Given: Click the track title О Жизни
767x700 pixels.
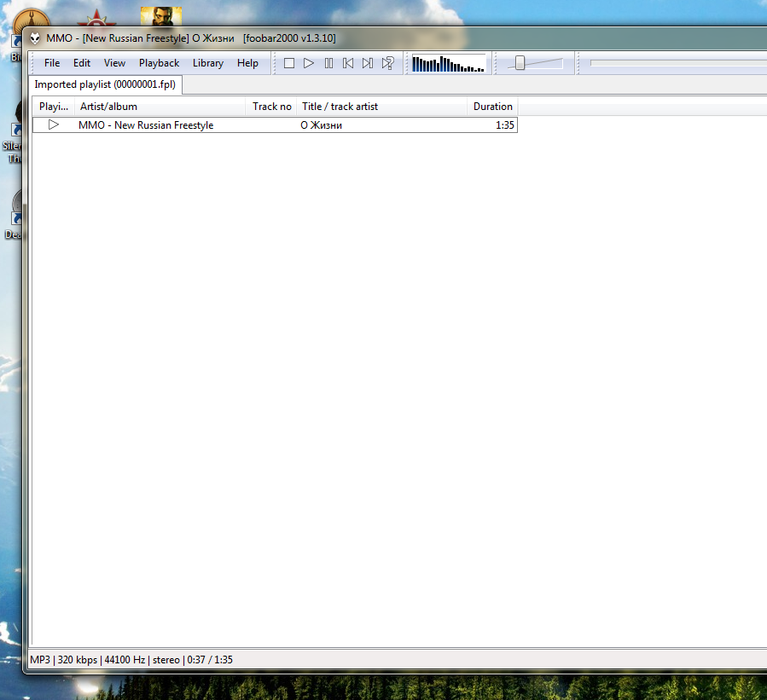Looking at the screenshot, I should 321,125.
